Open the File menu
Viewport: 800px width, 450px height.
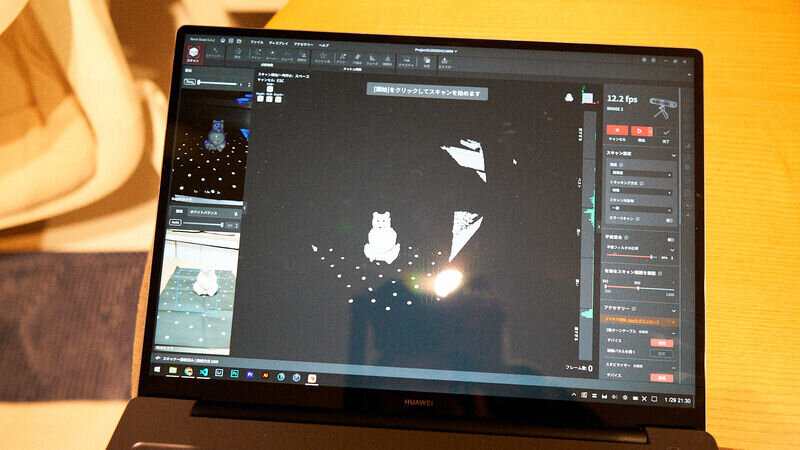tap(257, 42)
